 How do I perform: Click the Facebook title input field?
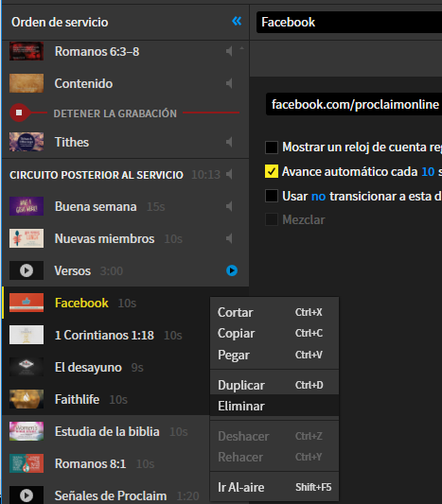click(349, 22)
